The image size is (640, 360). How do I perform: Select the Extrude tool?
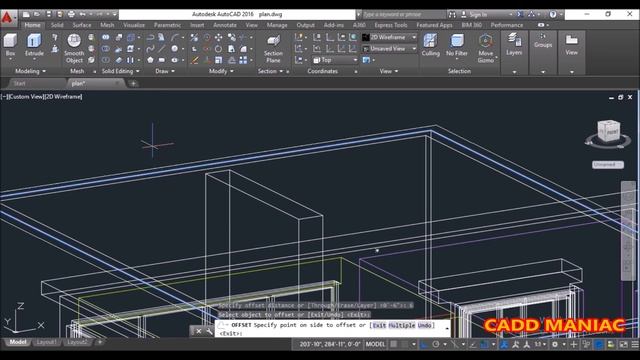(34, 45)
